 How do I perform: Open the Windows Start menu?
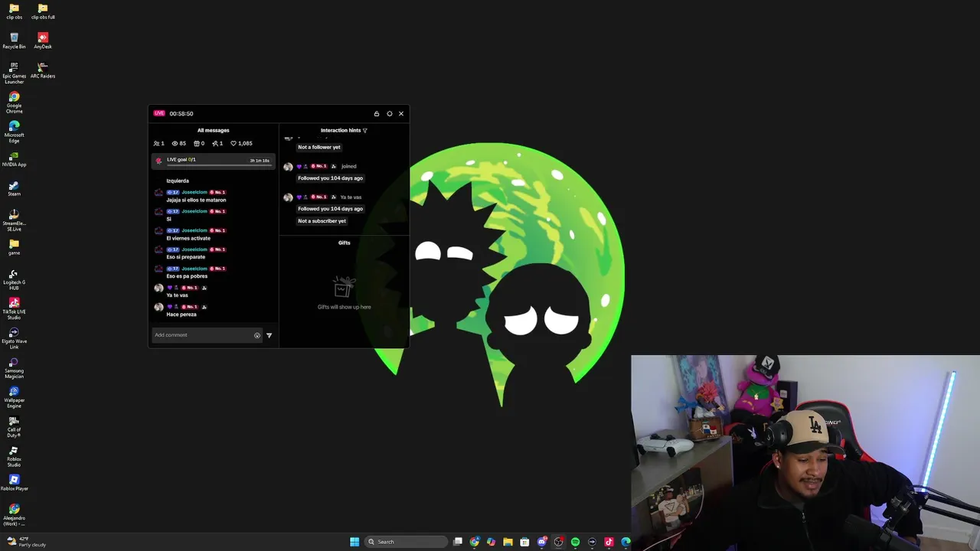[354, 542]
